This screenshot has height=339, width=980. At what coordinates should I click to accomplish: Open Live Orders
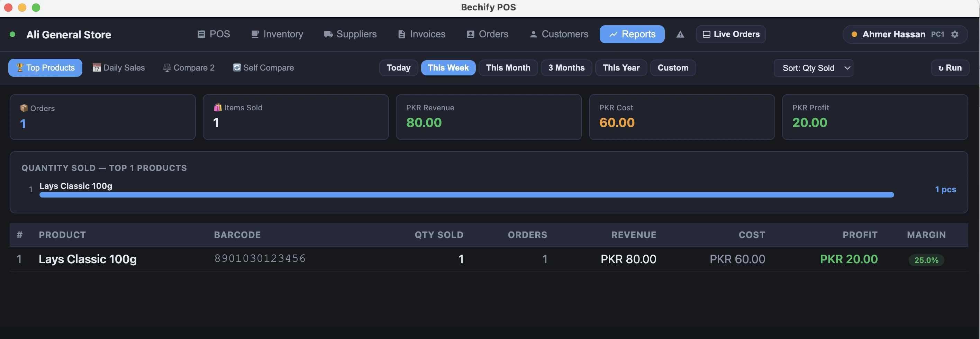click(731, 34)
